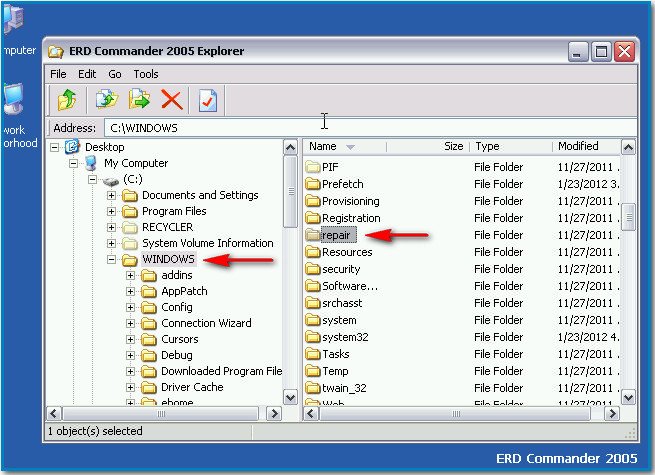Click in the Address field showing C:\WINDOWS
This screenshot has height=475, width=655.
[370, 128]
